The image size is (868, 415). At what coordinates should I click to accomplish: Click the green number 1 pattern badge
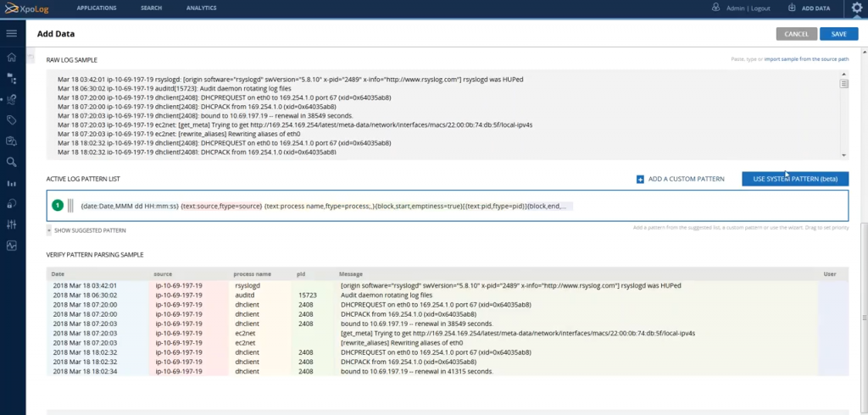(x=58, y=206)
